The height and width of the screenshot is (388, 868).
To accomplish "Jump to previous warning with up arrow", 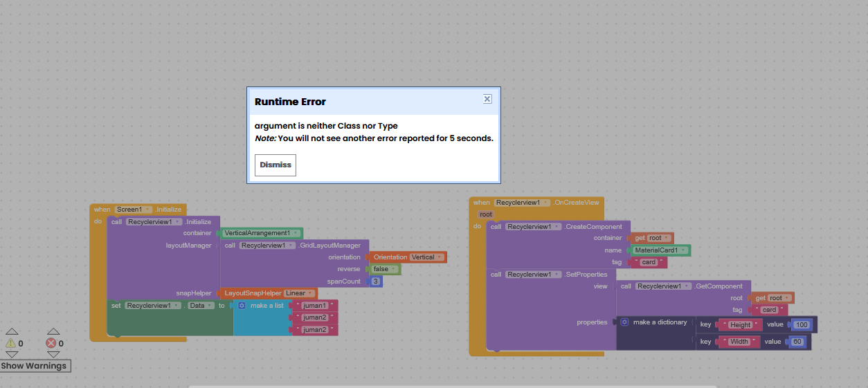I will pos(12,332).
